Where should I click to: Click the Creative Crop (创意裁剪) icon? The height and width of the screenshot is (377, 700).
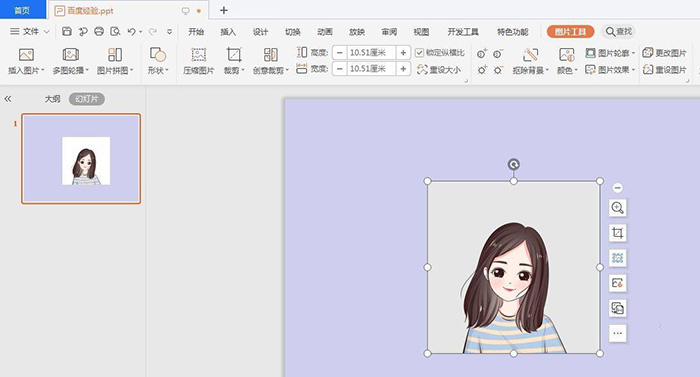click(271, 54)
